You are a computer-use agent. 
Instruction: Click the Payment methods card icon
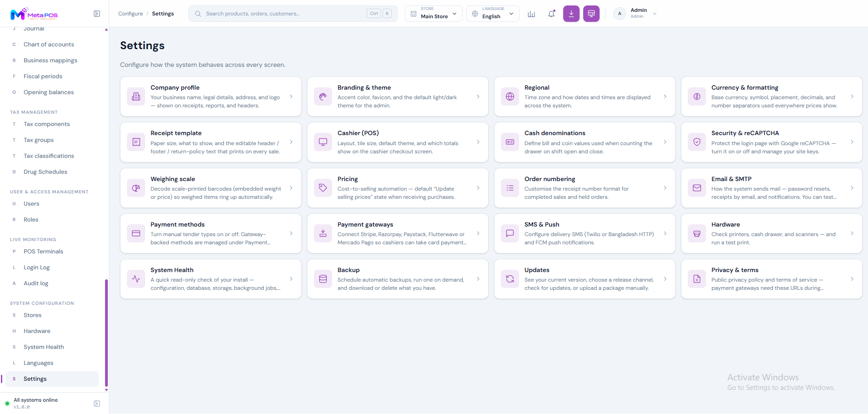coord(136,233)
